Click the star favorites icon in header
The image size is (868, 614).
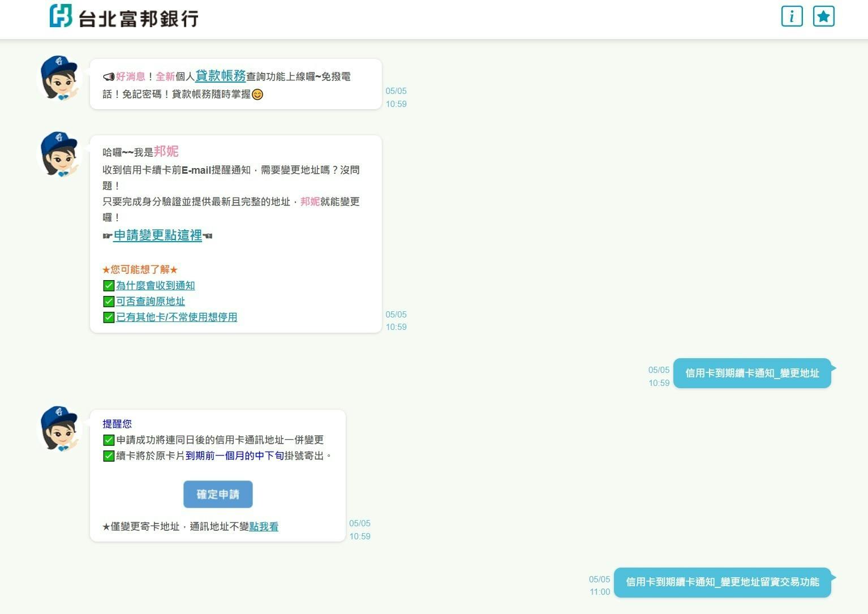tap(823, 16)
